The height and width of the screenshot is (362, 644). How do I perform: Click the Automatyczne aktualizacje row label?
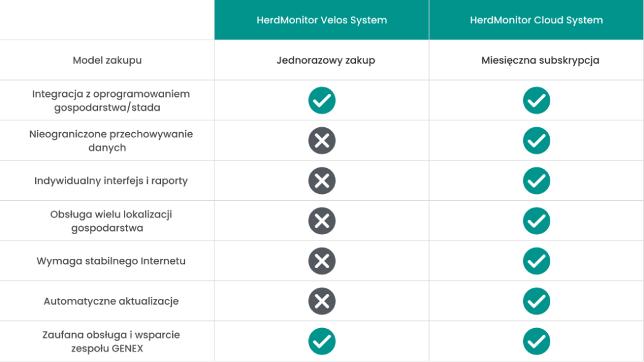coord(111,301)
